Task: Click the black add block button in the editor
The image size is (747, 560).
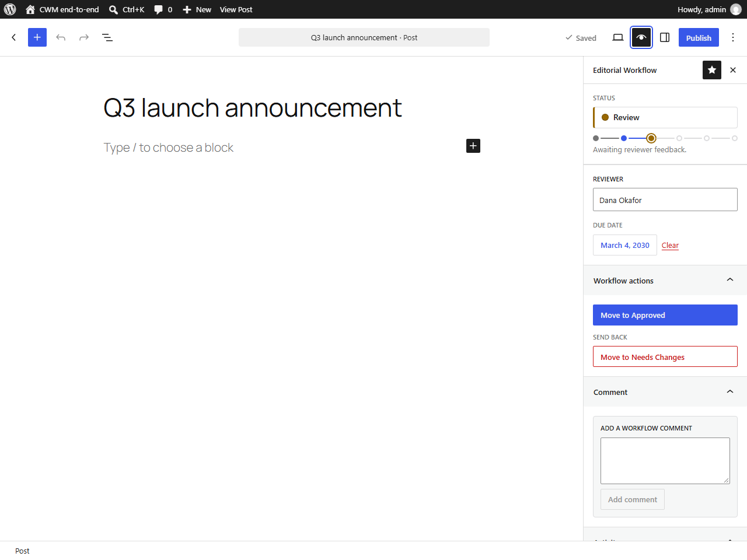Action: tap(473, 146)
